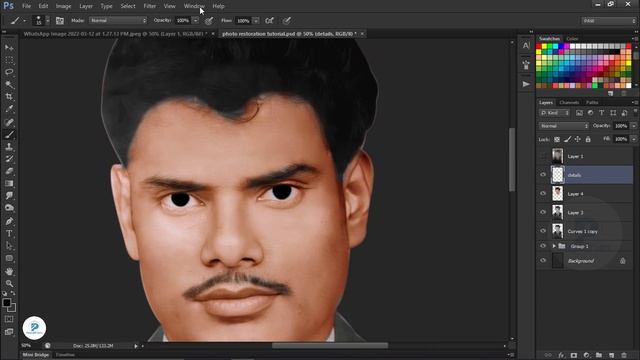Hide Layer 4 eye icon
The height and width of the screenshot is (360, 640).
pyautogui.click(x=543, y=193)
